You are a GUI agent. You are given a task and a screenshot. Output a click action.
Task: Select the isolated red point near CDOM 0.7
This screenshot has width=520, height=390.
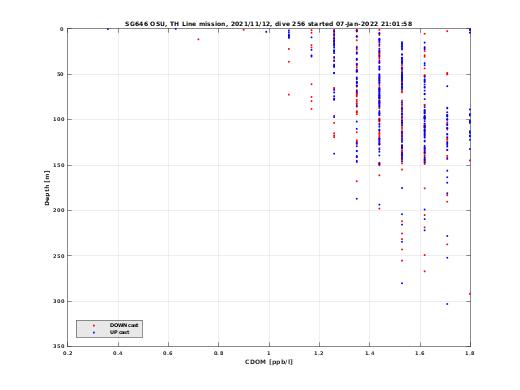(x=198, y=39)
